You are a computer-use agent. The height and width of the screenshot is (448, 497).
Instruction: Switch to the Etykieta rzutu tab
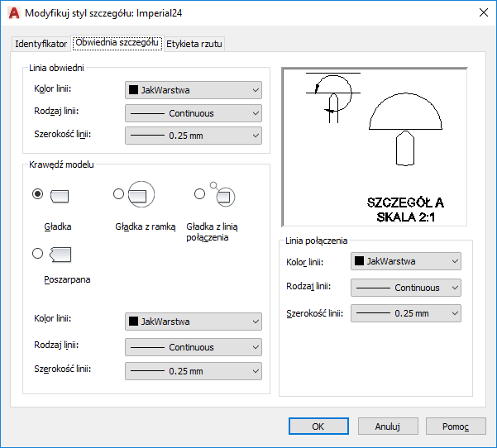(194, 44)
